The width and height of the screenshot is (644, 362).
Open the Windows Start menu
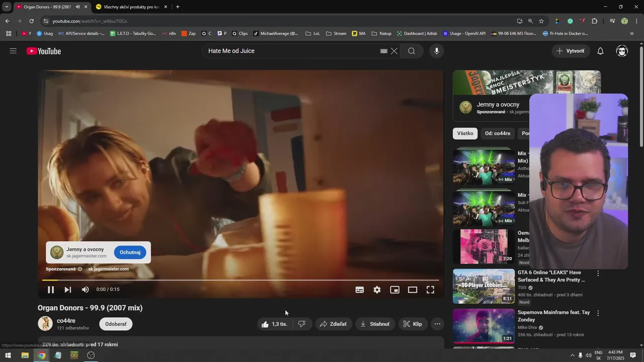(x=8, y=355)
